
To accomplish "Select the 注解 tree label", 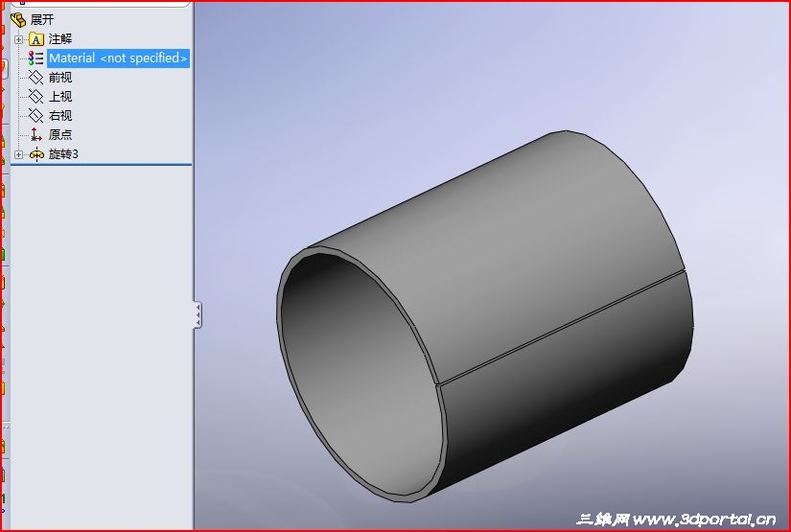I will click(60, 39).
